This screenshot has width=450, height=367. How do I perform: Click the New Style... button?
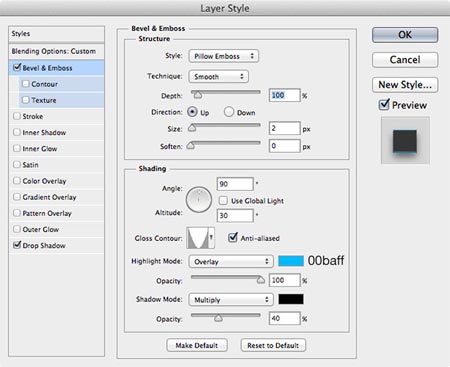click(405, 85)
